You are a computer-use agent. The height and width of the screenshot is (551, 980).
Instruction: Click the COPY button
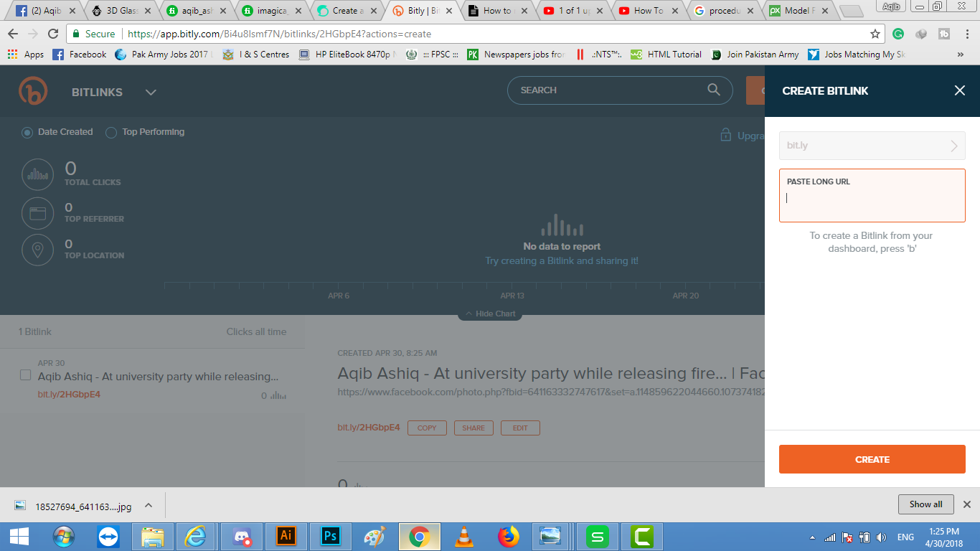pos(427,428)
